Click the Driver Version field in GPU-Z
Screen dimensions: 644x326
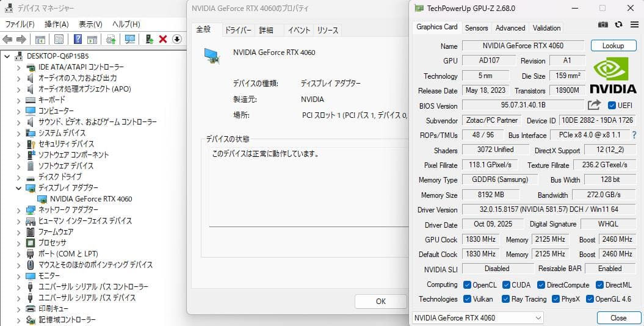549,209
